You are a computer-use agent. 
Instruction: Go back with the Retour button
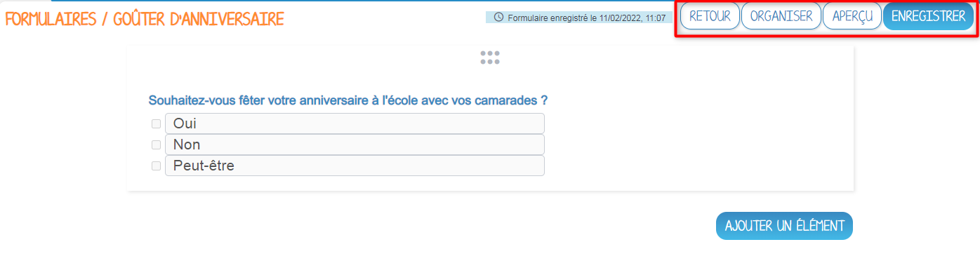click(x=710, y=16)
